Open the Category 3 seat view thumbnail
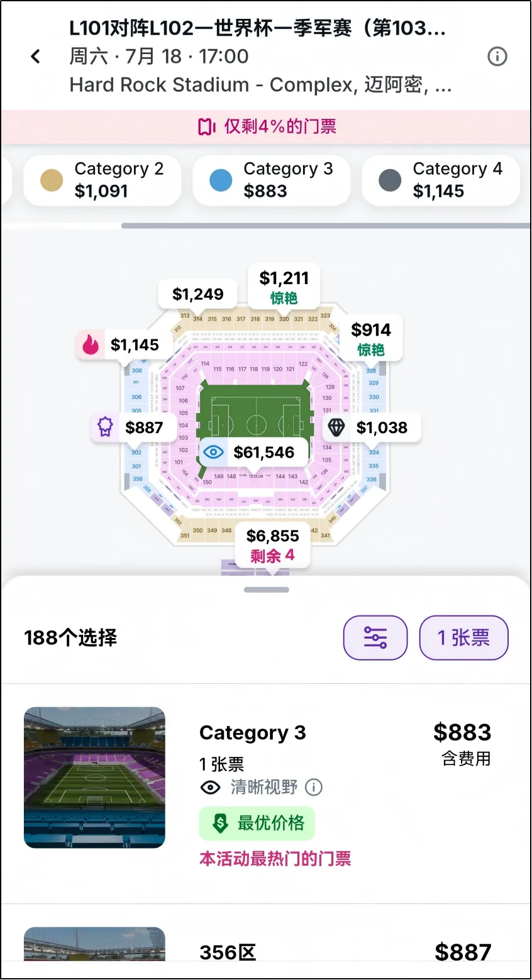Viewport: 532px width, 980px height. coord(95,778)
